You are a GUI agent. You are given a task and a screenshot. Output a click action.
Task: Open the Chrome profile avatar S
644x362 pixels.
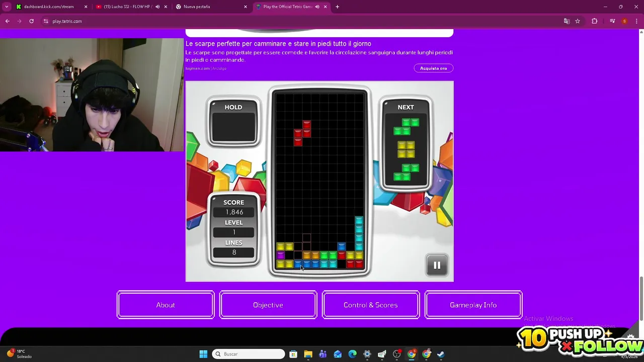click(x=624, y=21)
